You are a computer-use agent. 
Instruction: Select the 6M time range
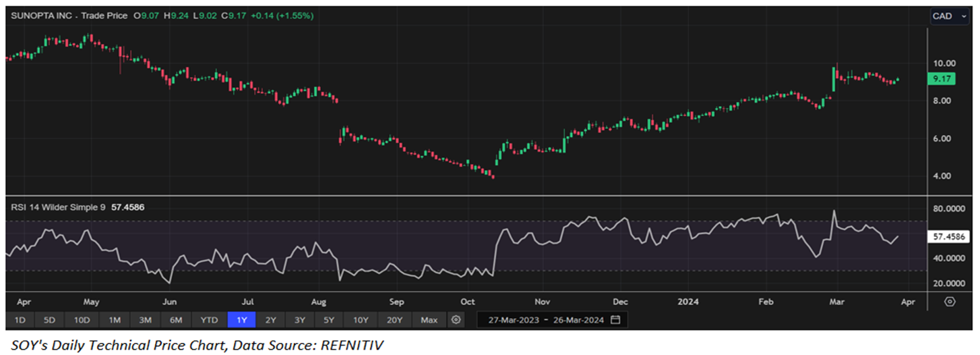(x=177, y=319)
